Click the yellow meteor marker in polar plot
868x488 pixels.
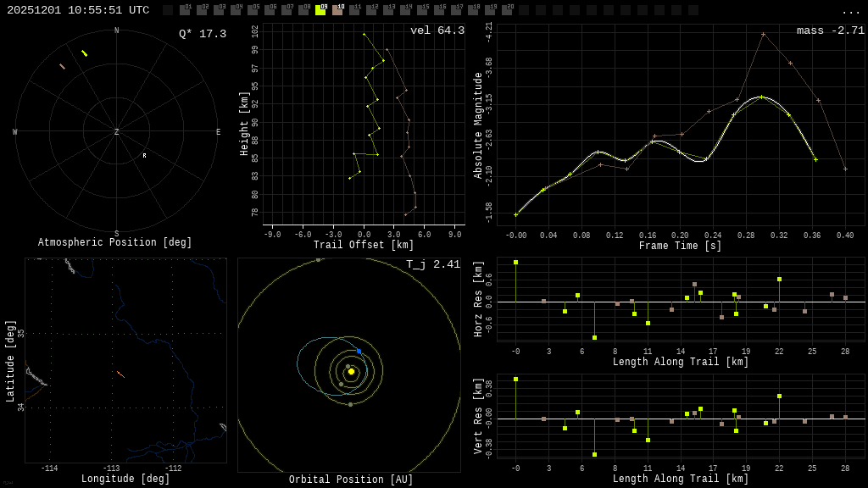(84, 53)
